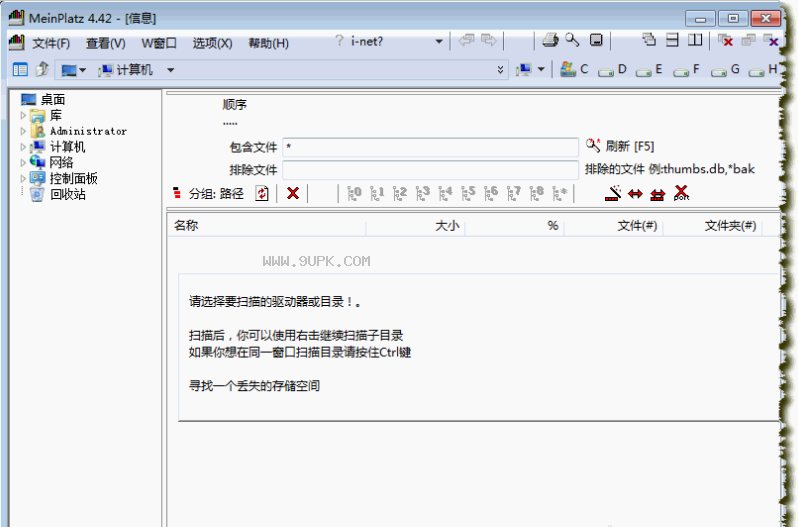798x527 pixels.
Task: Click the red X sort icon
Action: click(x=681, y=193)
